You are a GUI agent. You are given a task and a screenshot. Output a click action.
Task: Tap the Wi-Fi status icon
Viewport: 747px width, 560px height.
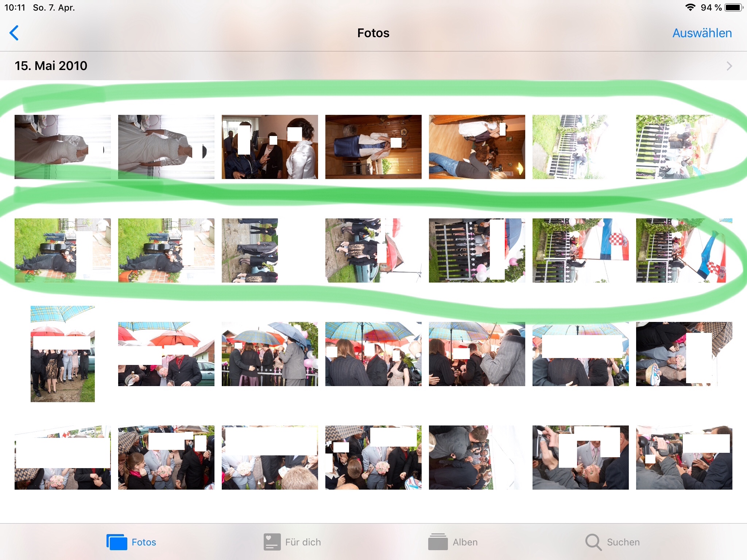[x=690, y=7]
